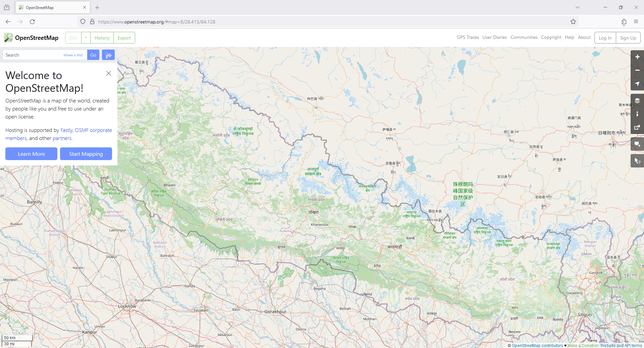Open GPS Traces

[468, 37]
